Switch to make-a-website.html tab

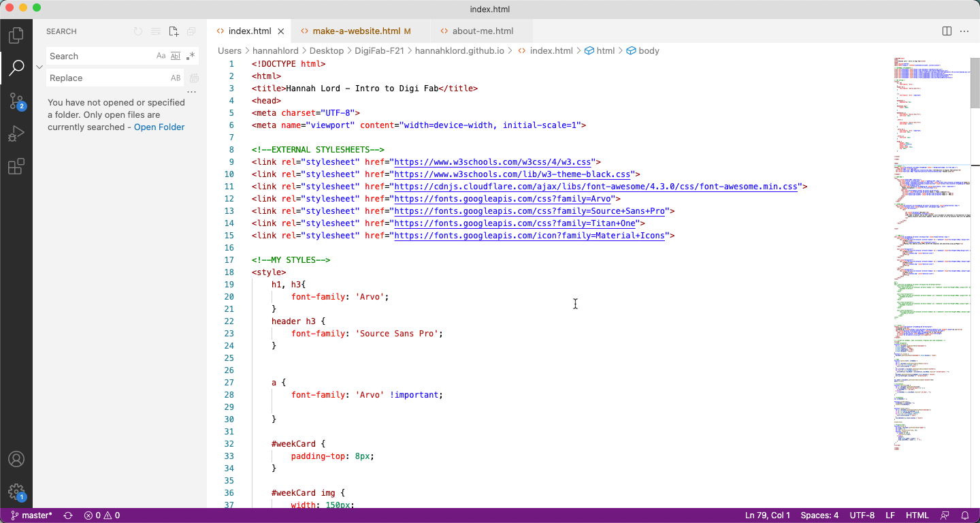pos(356,31)
